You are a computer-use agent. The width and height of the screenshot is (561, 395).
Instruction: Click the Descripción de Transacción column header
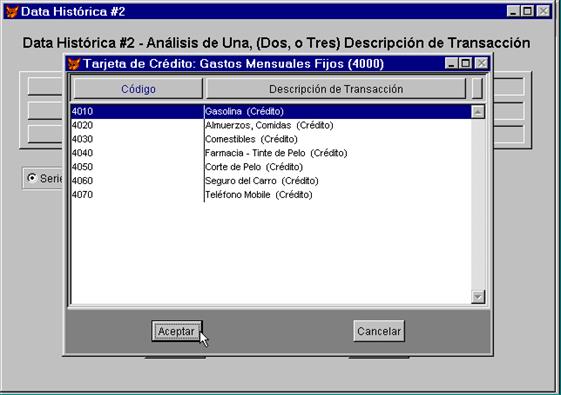coord(336,89)
